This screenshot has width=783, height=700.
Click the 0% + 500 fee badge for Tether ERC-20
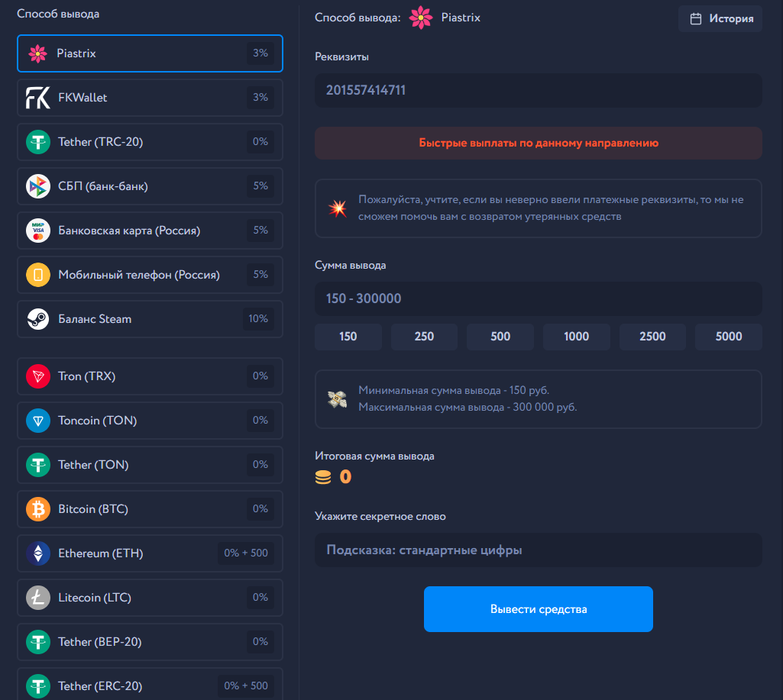(x=246, y=686)
